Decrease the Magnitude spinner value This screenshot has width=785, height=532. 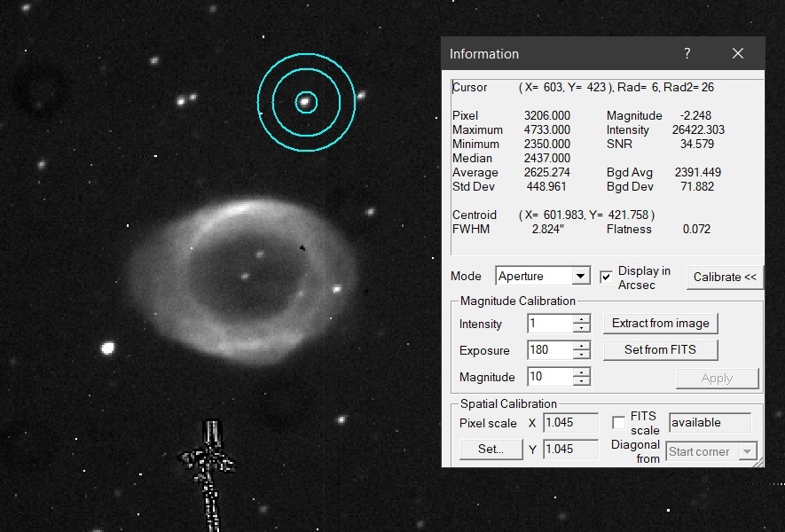tap(581, 381)
